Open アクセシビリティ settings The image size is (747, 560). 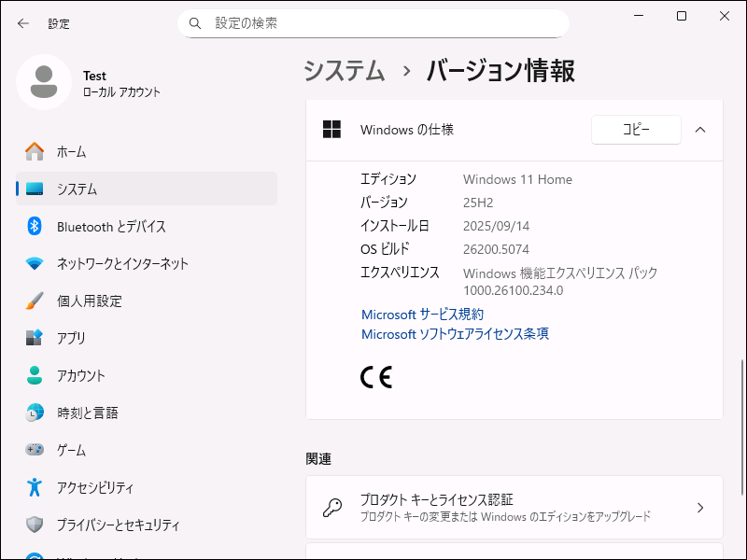coord(147,487)
